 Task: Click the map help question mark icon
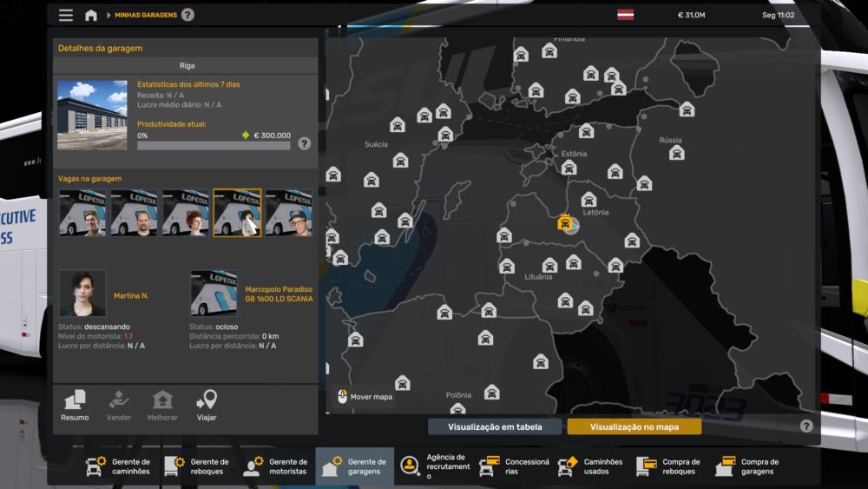coord(806,426)
